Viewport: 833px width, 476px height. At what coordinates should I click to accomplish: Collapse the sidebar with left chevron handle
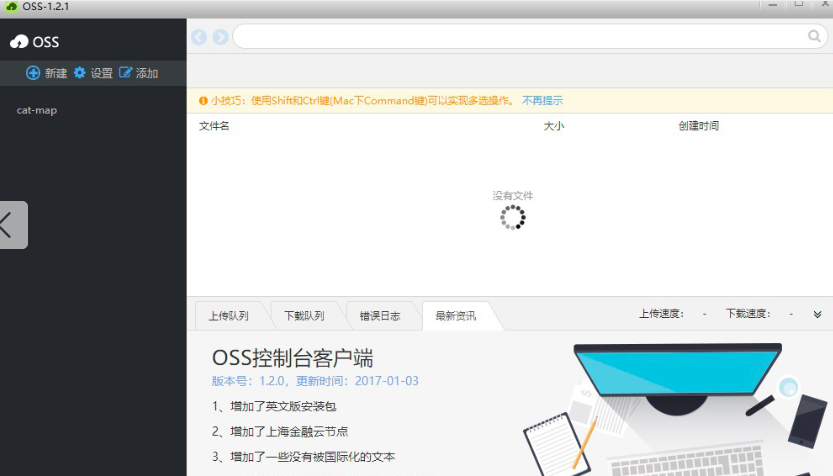12,225
